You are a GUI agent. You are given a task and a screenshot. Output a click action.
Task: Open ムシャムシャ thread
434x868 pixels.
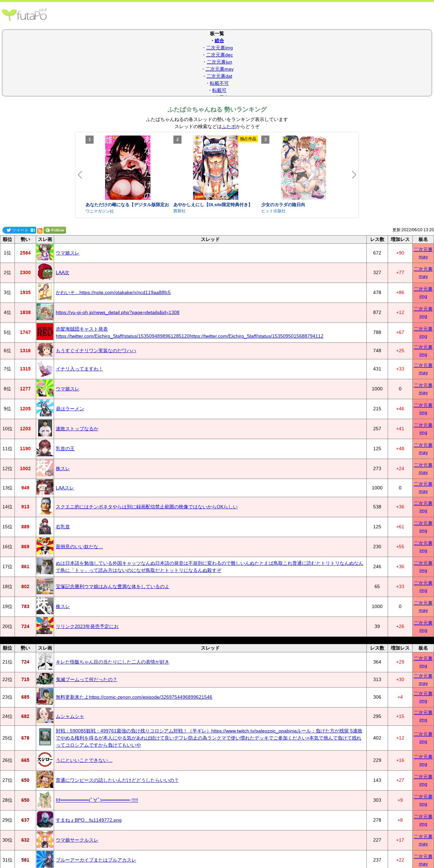point(70,716)
